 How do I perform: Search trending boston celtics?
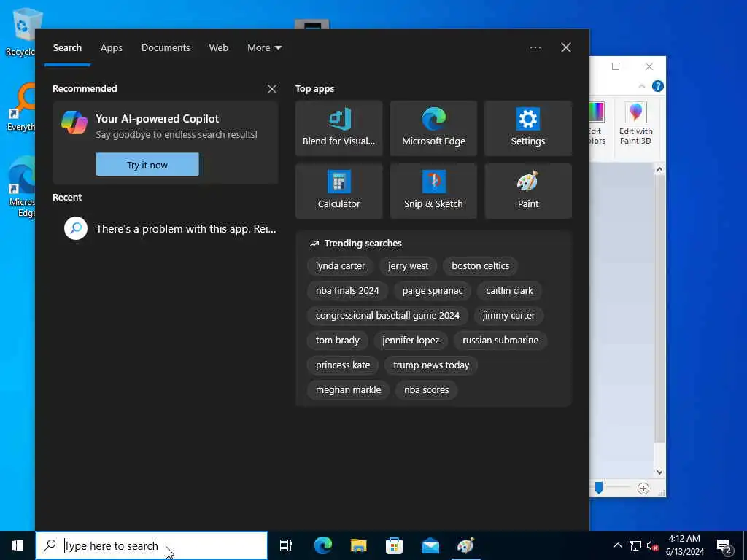(480, 265)
